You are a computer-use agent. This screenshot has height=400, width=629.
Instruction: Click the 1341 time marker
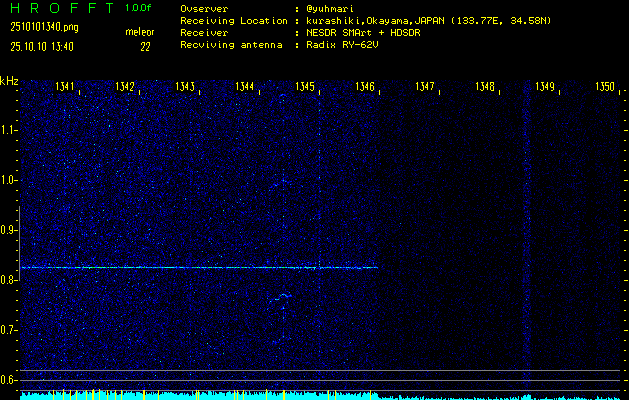click(x=65, y=87)
